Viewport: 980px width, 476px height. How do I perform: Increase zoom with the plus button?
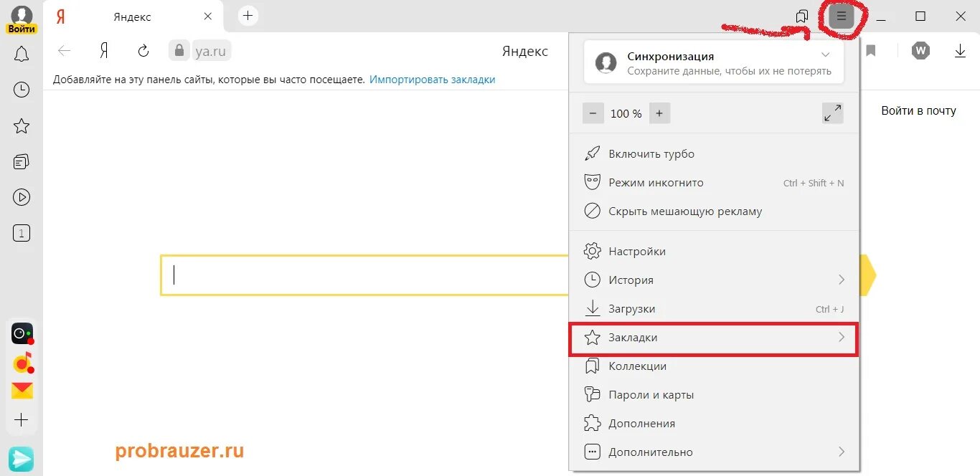click(x=659, y=113)
